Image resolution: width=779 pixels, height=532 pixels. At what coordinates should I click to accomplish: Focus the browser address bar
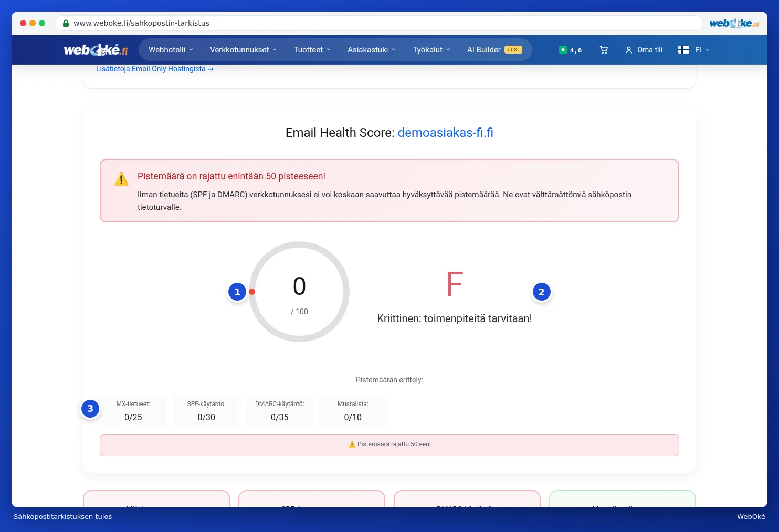378,23
